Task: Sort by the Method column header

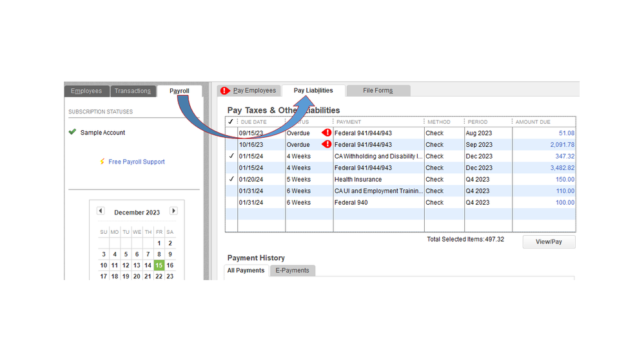Action: click(x=444, y=122)
